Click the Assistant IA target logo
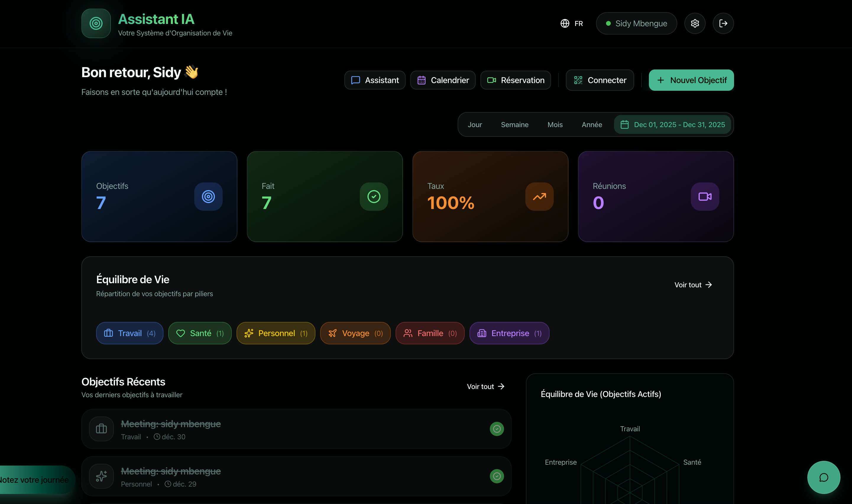 [x=96, y=23]
